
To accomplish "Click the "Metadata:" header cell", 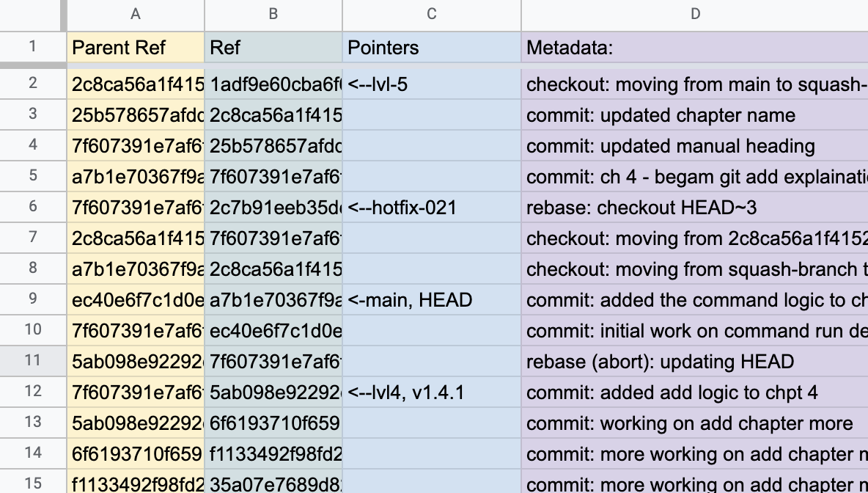I will click(694, 48).
